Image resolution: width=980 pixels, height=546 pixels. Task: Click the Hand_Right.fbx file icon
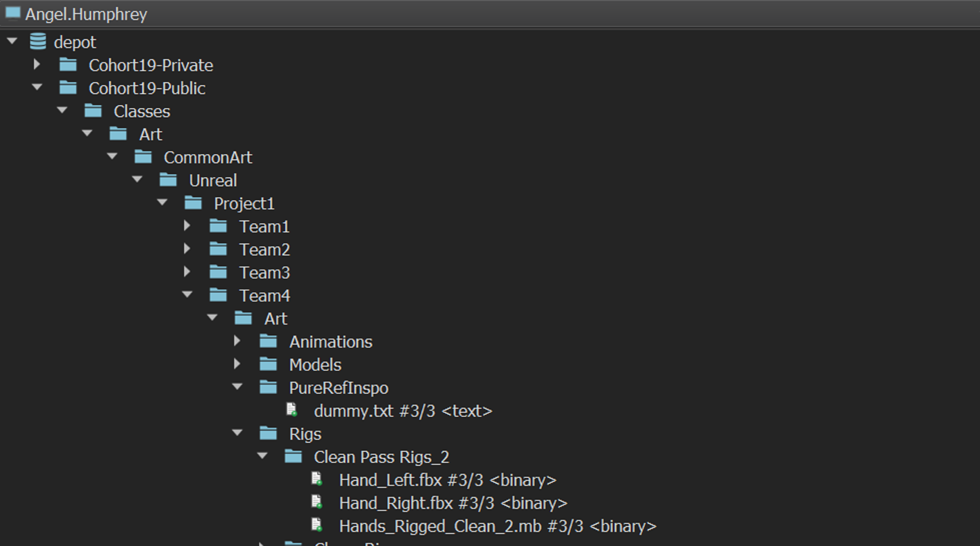(317, 502)
